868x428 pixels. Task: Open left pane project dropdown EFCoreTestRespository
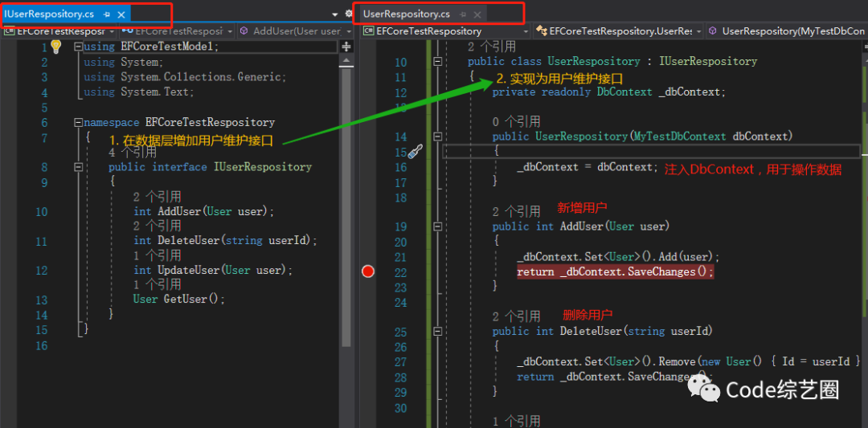click(x=59, y=31)
